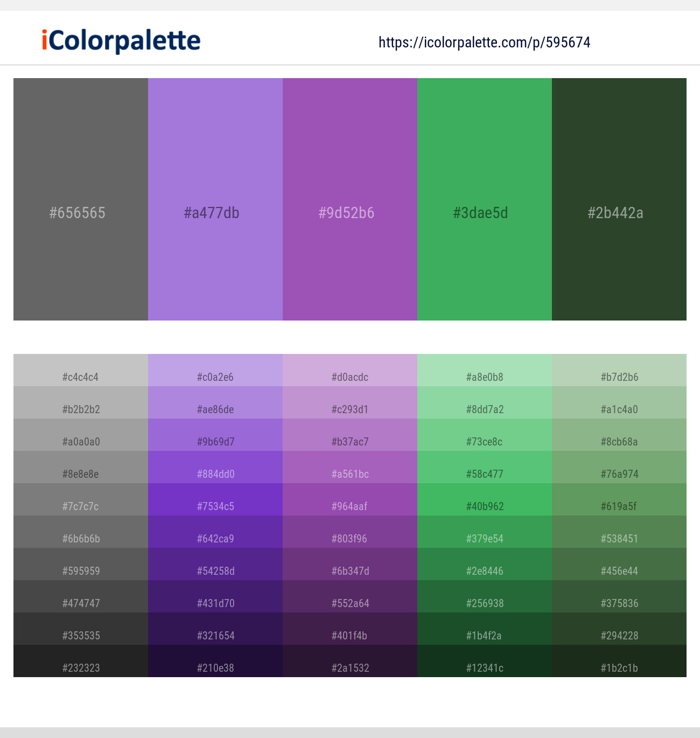Select the #232323 near-black shade
The image size is (700, 738).
[x=81, y=661]
